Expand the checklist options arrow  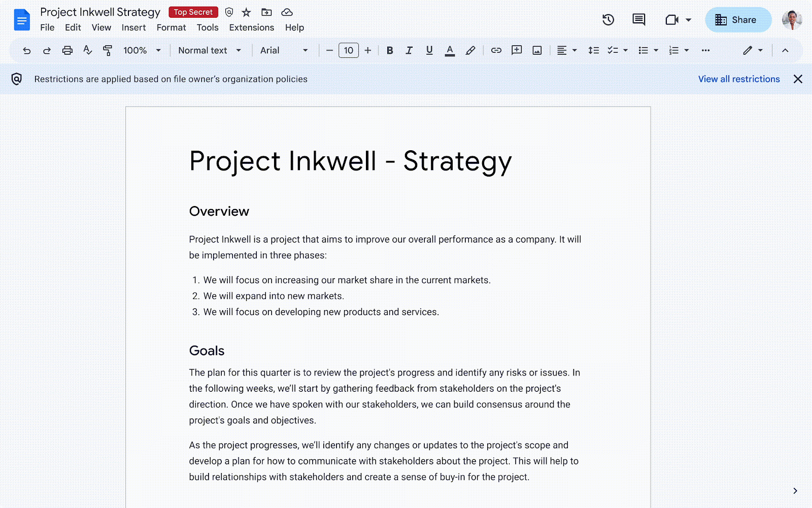[625, 50]
